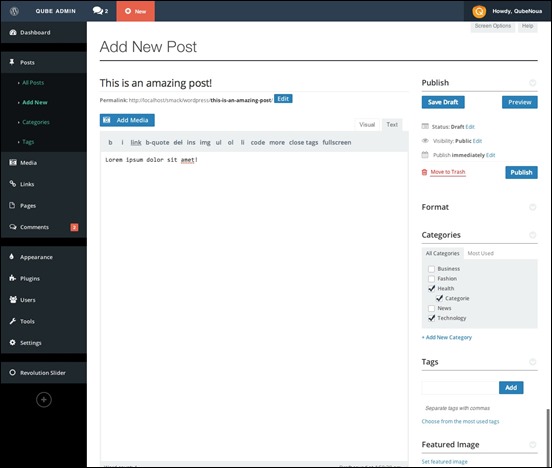Collapse the Publish panel toggle
This screenshot has height=468, width=552.
(x=533, y=83)
